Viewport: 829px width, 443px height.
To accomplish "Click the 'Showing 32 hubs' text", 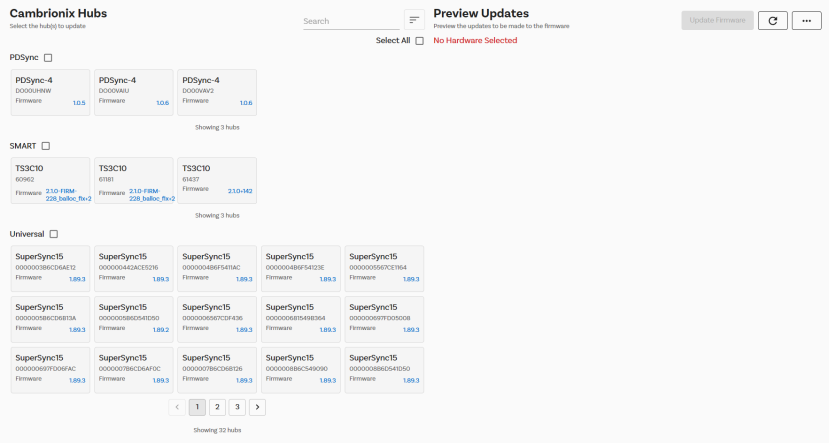I will (x=217, y=430).
